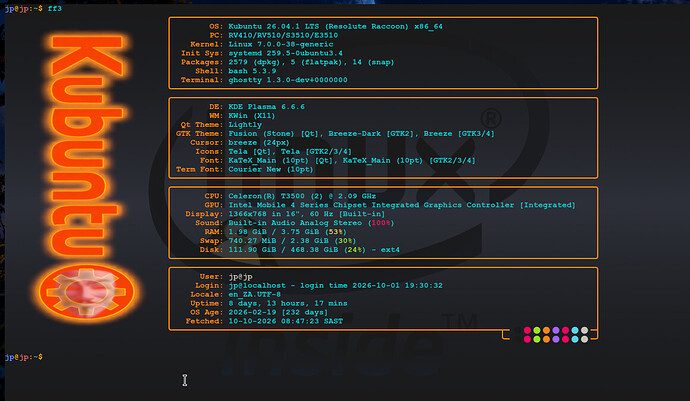690x401 pixels.
Task: Select the upper-row green color dot
Action: point(537,330)
